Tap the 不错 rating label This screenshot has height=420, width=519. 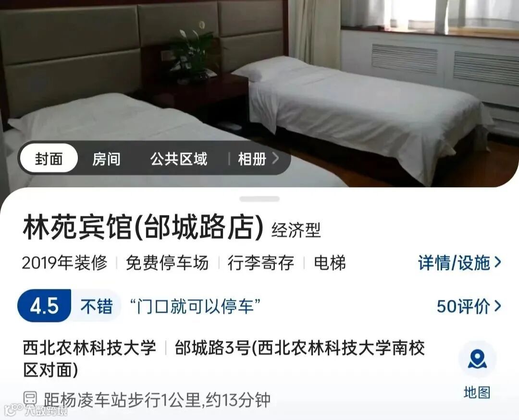[x=97, y=306]
